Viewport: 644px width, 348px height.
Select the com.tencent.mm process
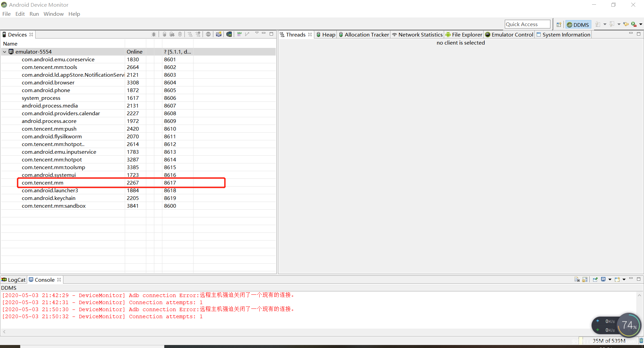pyautogui.click(x=43, y=183)
